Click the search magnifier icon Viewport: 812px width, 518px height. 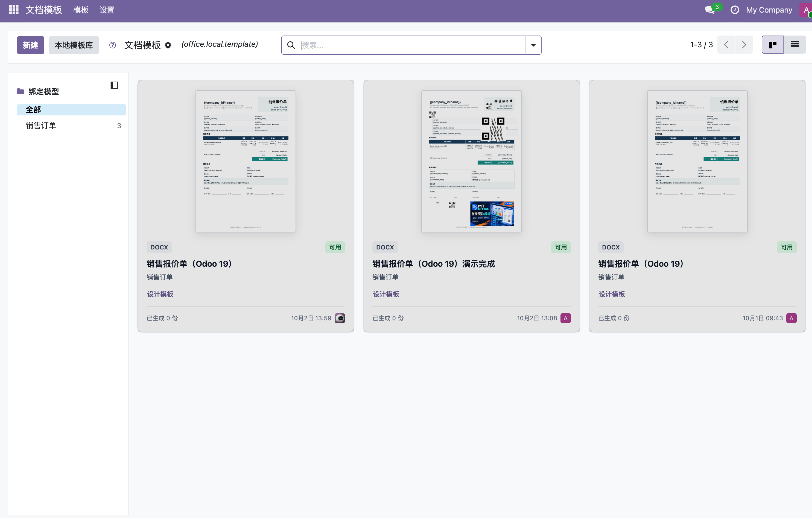click(291, 45)
